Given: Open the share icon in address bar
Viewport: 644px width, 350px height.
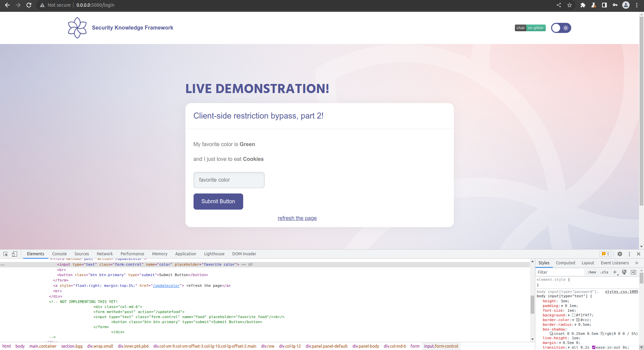Looking at the screenshot, I should 559,5.
